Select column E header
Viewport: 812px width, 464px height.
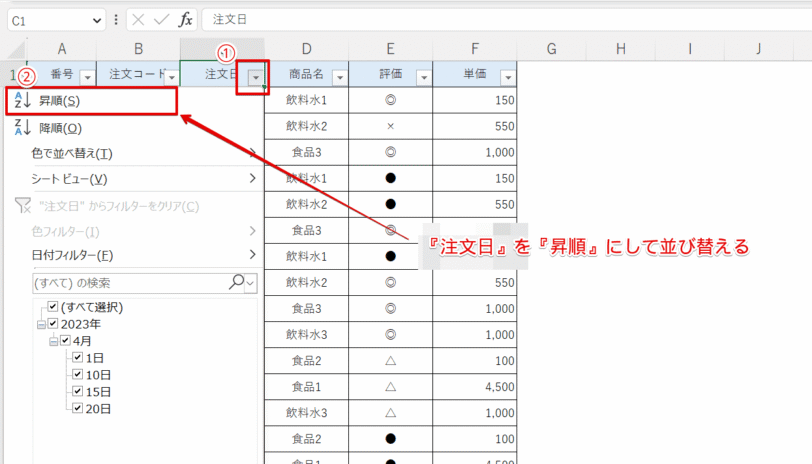click(x=390, y=49)
